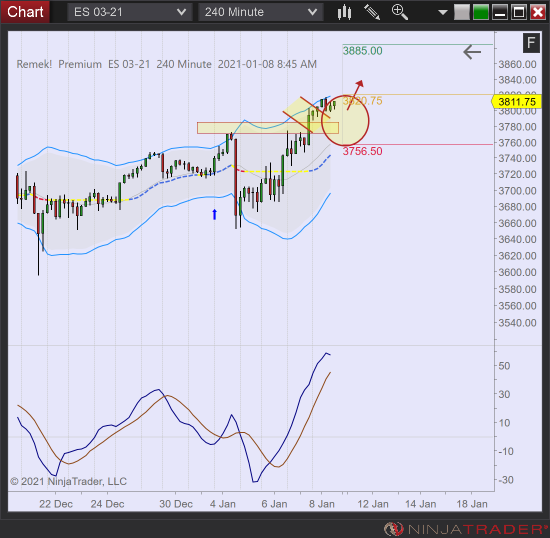The width and height of the screenshot is (550, 538).
Task: Click the 50 oscillator axis label
Action: 504,366
